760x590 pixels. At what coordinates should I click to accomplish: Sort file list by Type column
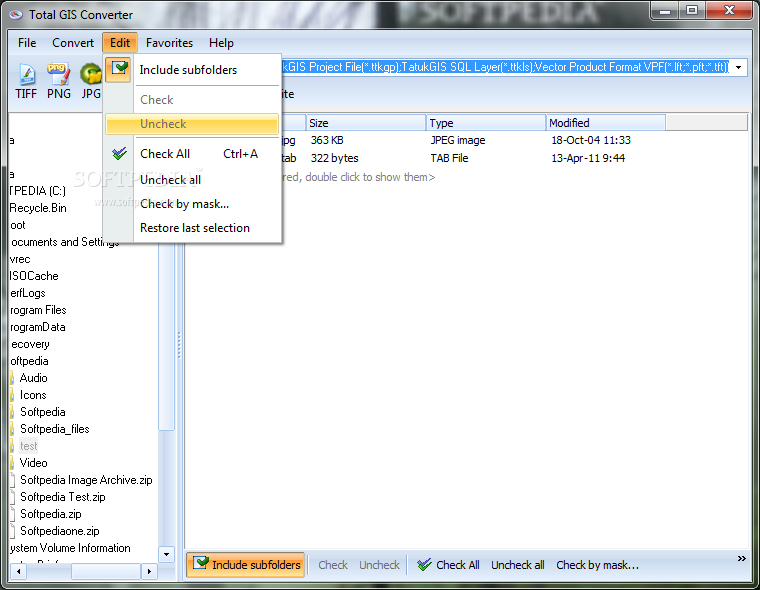486,123
